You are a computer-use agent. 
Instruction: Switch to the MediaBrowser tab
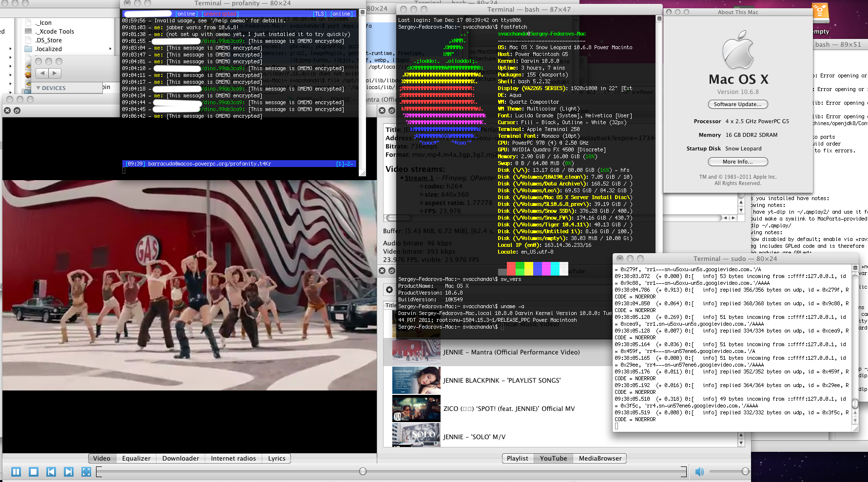point(600,458)
